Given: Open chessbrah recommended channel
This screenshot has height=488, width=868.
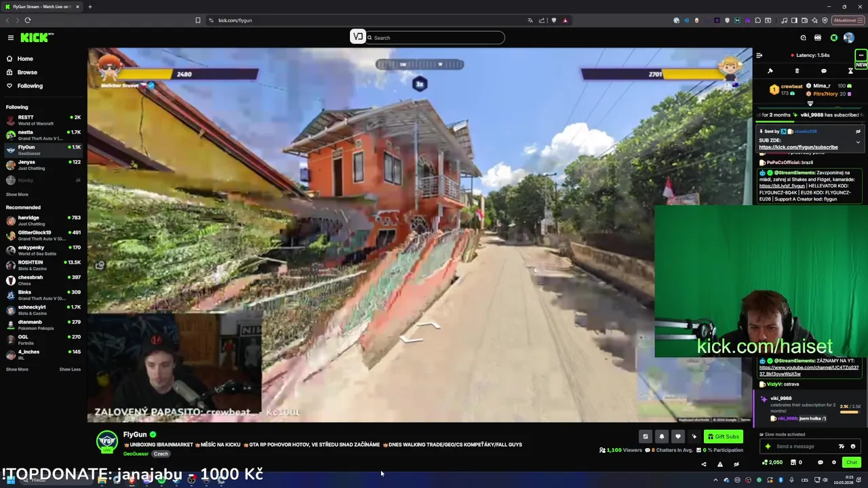Looking at the screenshot, I should coord(43,280).
